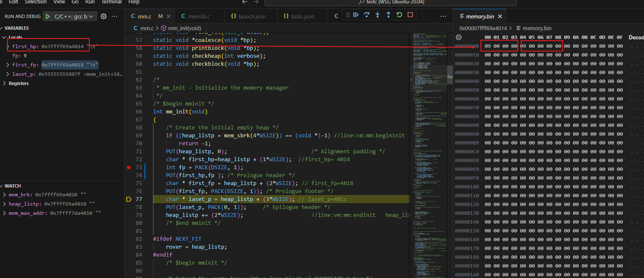This screenshot has height=278, width=644.
Task: Click the Continue debug button
Action: click(x=356, y=15)
